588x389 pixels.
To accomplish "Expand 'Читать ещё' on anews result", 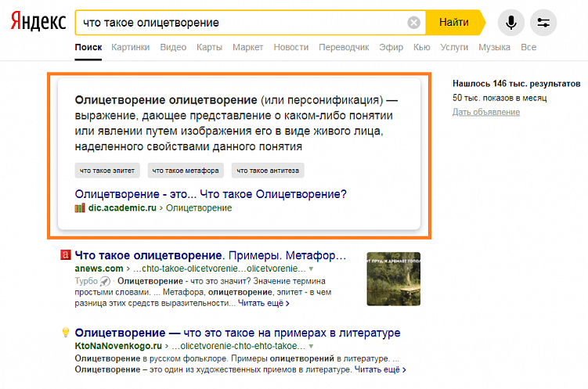I will click(263, 303).
